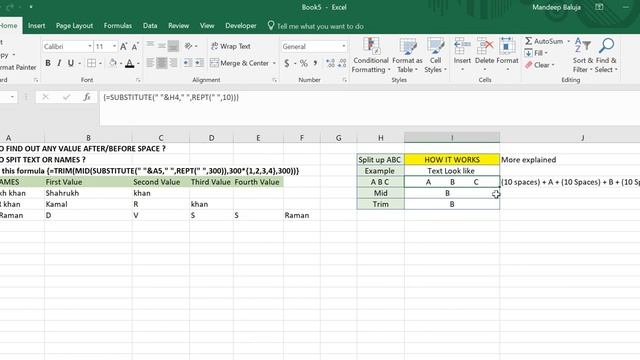Click the Enter checkmark in formula bar
Viewport: 640px width, 360px height.
click(x=66, y=97)
